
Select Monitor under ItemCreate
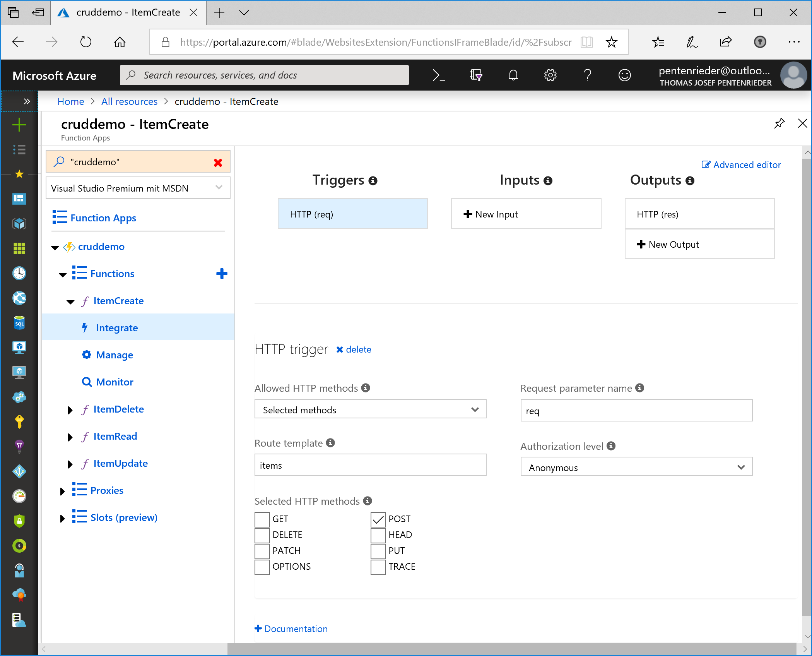pyautogui.click(x=115, y=382)
